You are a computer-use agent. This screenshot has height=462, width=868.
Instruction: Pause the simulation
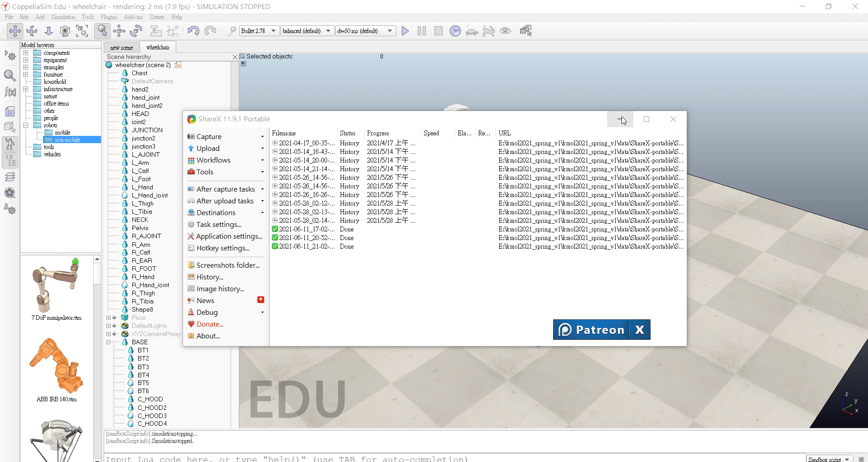(x=422, y=31)
